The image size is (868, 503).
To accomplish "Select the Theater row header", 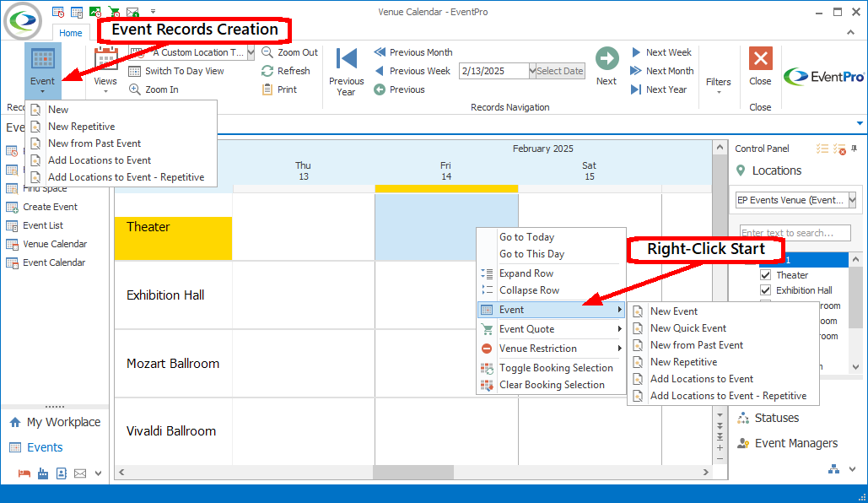I will [x=173, y=238].
